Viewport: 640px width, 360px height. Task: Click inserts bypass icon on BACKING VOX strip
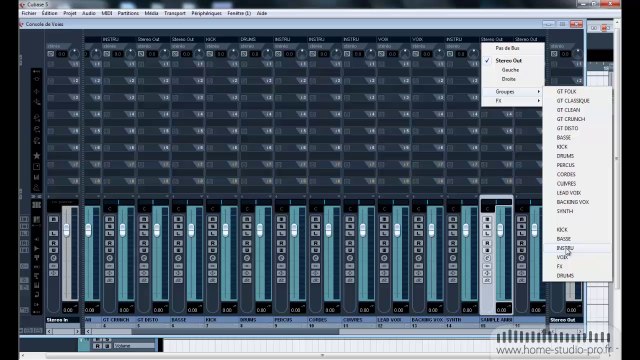click(418, 266)
